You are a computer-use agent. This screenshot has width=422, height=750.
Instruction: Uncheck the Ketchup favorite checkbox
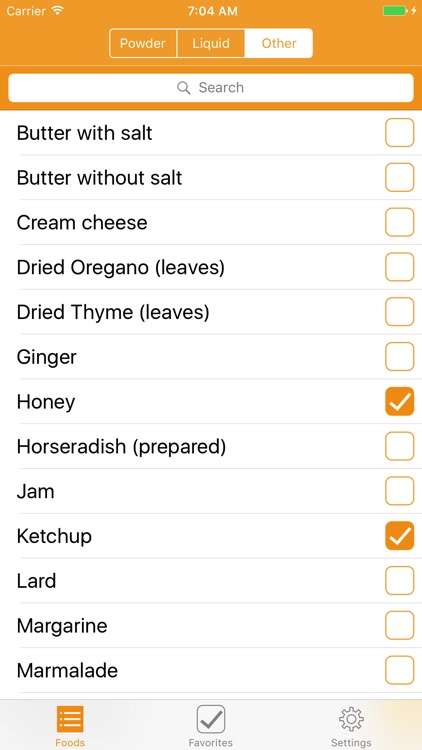click(400, 536)
